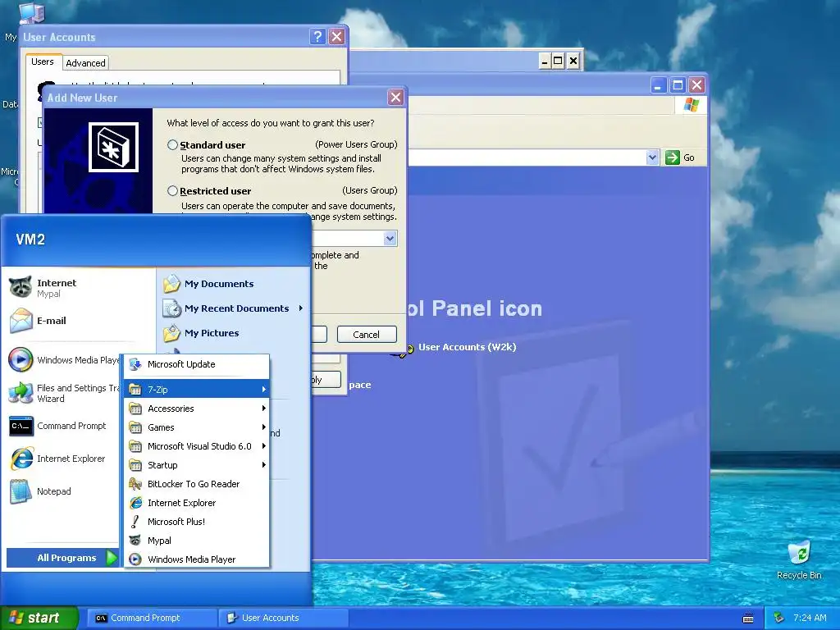Open BitLocker To Go Reader
This screenshot has width=840, height=630.
point(197,484)
